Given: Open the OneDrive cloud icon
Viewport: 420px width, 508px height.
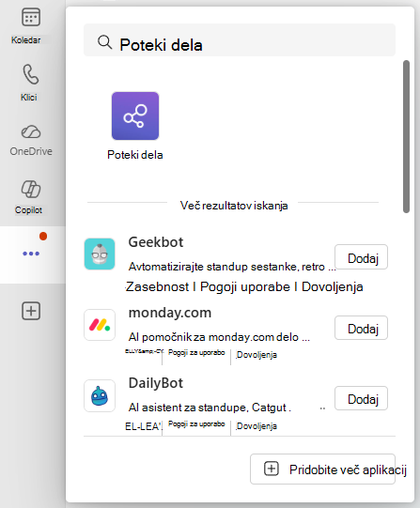Looking at the screenshot, I should click(x=31, y=131).
